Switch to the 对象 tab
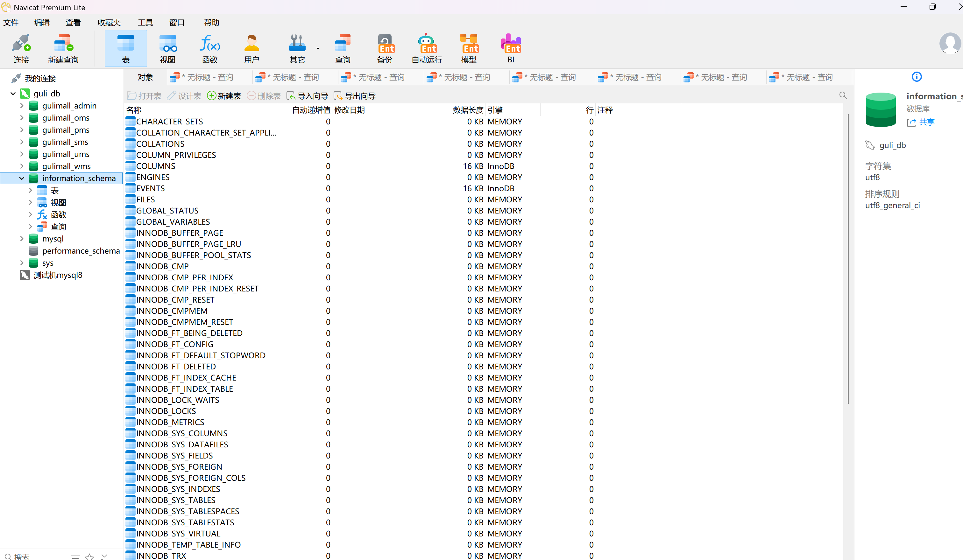Viewport: 963px width, 560px height. (145, 77)
